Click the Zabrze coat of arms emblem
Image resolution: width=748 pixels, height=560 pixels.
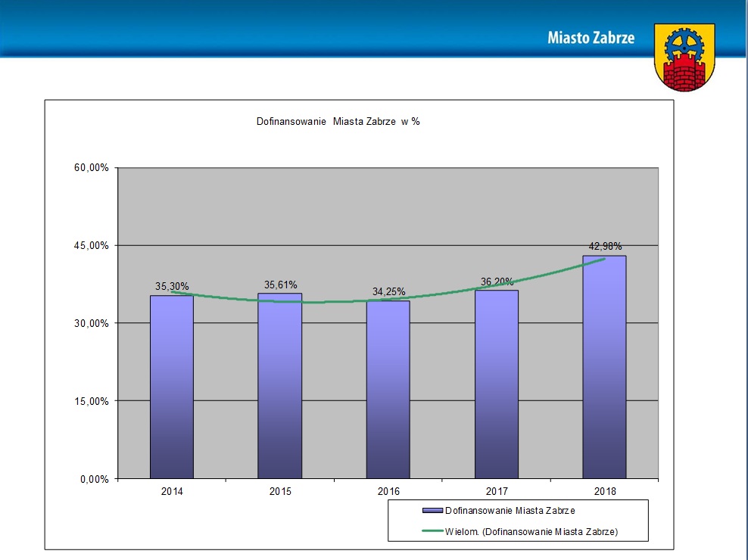point(684,58)
